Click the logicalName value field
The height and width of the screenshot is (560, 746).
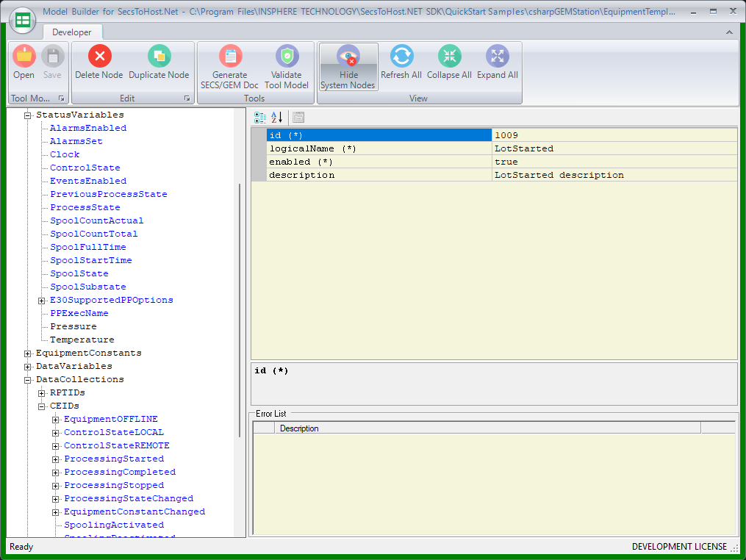(x=614, y=148)
